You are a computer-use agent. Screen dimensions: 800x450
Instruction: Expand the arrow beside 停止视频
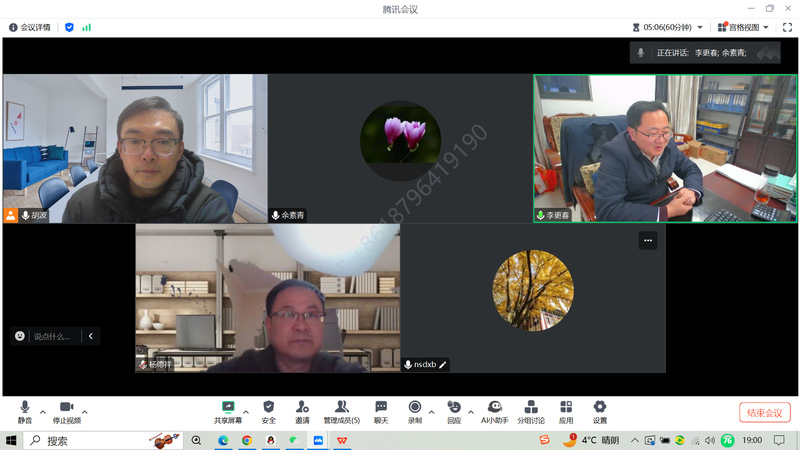point(85,411)
